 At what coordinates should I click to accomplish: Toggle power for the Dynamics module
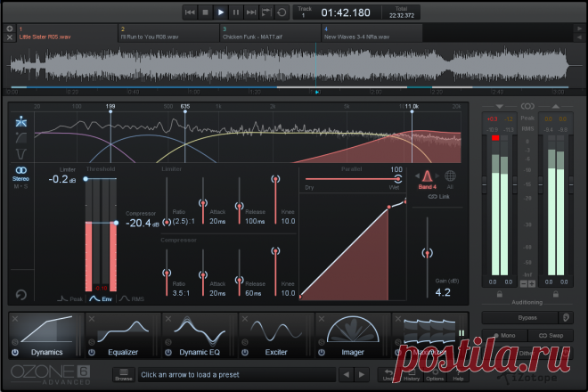coord(15,353)
